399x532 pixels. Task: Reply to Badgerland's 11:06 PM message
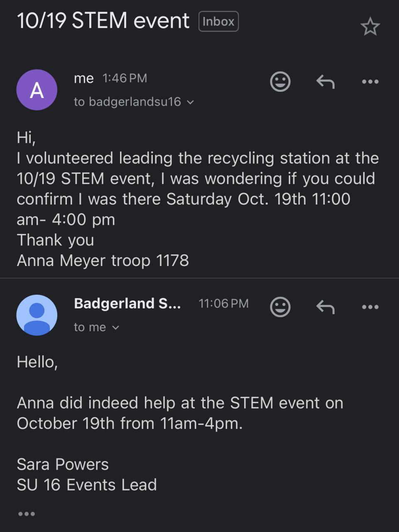(x=326, y=307)
